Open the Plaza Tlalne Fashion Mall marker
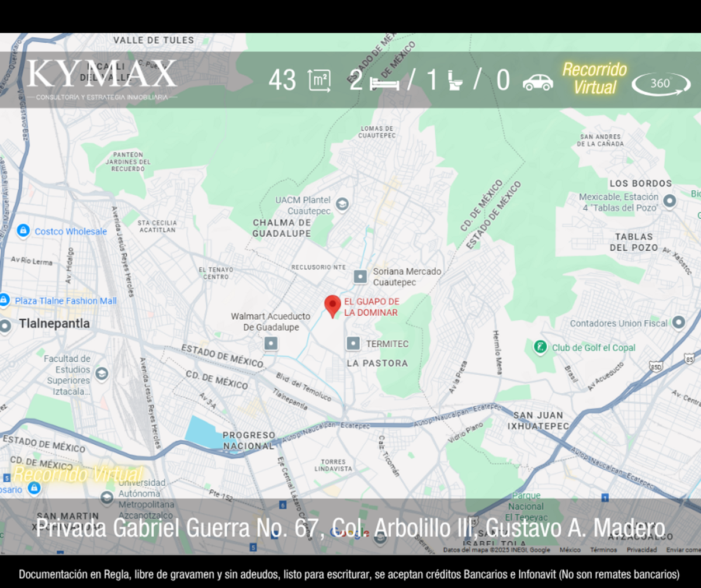The image size is (701, 588). coord(4,300)
